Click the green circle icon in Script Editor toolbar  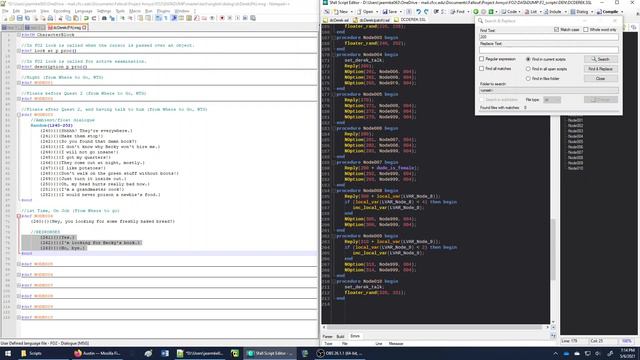(476, 12)
